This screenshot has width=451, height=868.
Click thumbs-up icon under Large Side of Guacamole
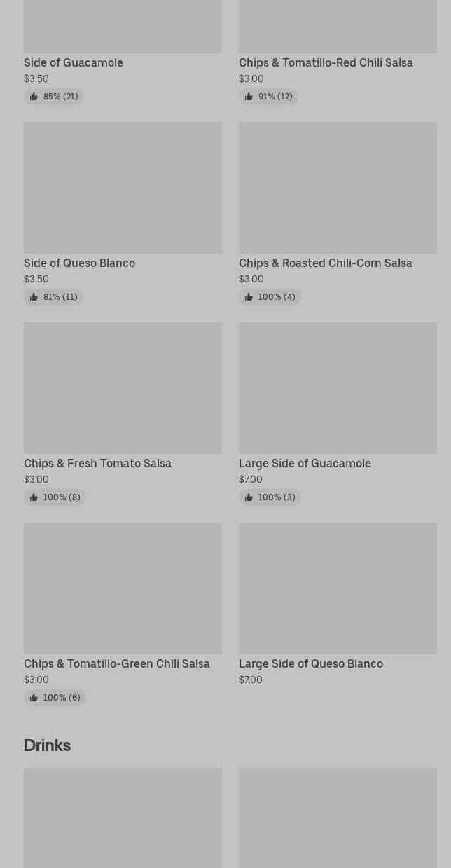pyautogui.click(x=249, y=497)
